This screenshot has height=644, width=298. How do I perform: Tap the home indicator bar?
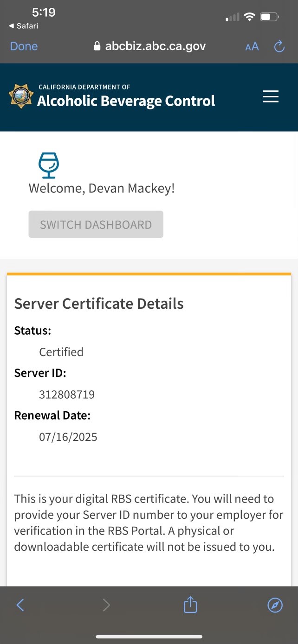pos(149,637)
